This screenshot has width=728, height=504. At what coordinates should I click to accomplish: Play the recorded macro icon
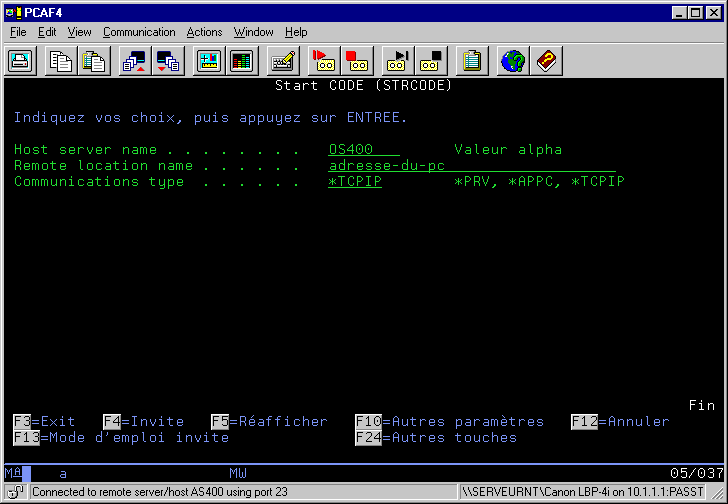(398, 61)
